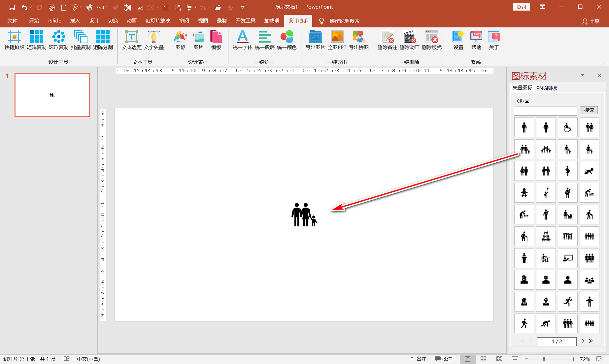Switch to the 开始 home tab
The width and height of the screenshot is (609, 364).
tap(34, 20)
